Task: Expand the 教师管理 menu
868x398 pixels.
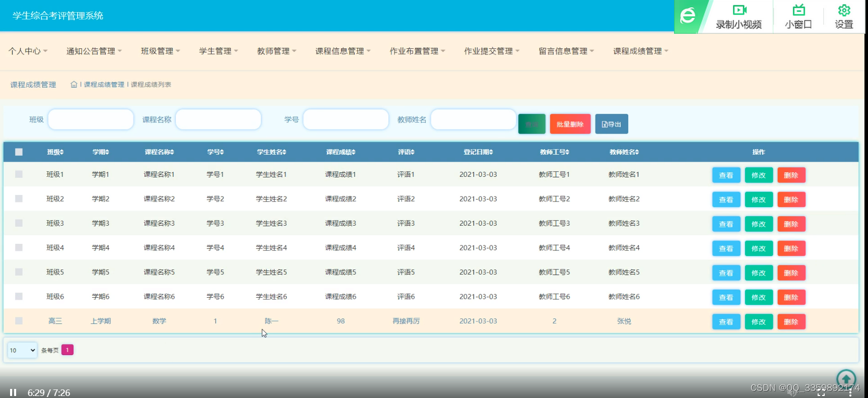Action: [x=277, y=51]
